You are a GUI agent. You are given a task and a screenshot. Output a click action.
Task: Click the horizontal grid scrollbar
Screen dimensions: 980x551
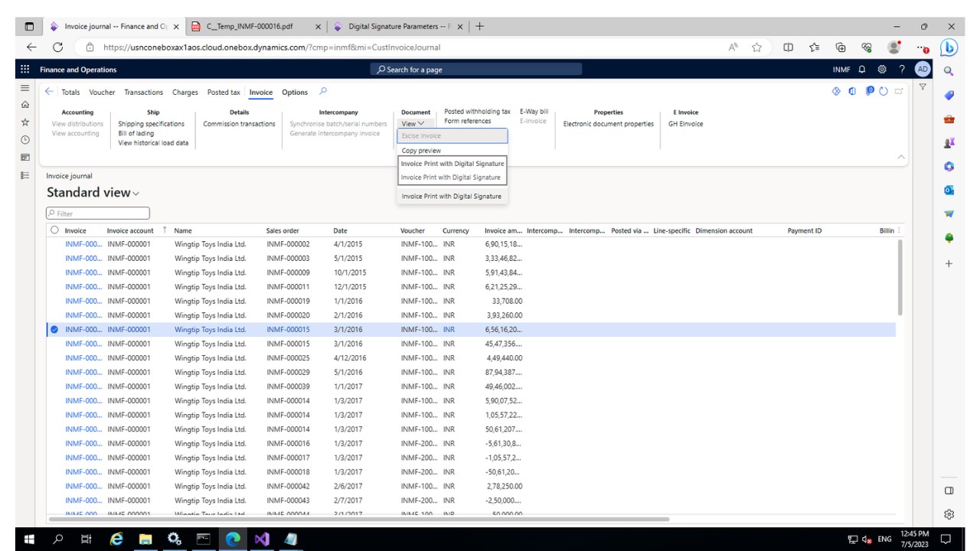[x=358, y=520]
